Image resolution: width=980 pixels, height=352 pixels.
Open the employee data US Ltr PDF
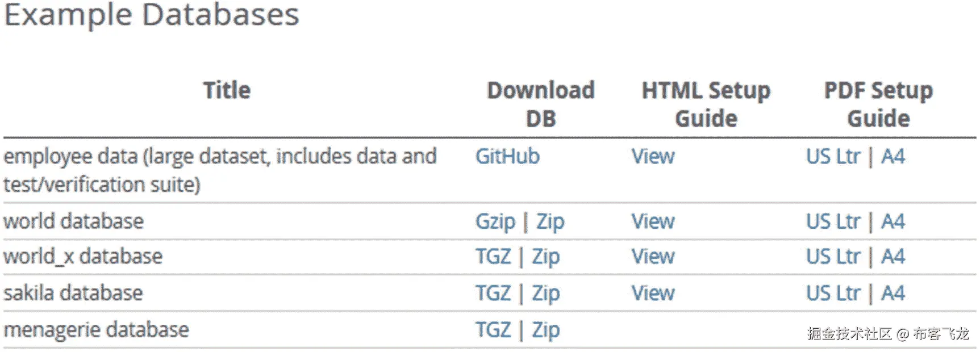tap(833, 156)
